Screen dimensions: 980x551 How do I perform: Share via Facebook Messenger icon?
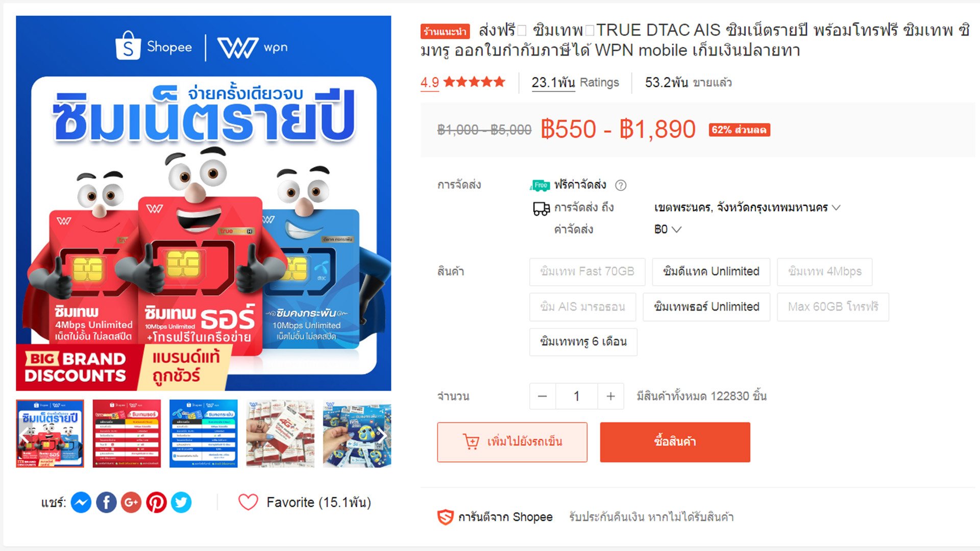click(x=81, y=503)
